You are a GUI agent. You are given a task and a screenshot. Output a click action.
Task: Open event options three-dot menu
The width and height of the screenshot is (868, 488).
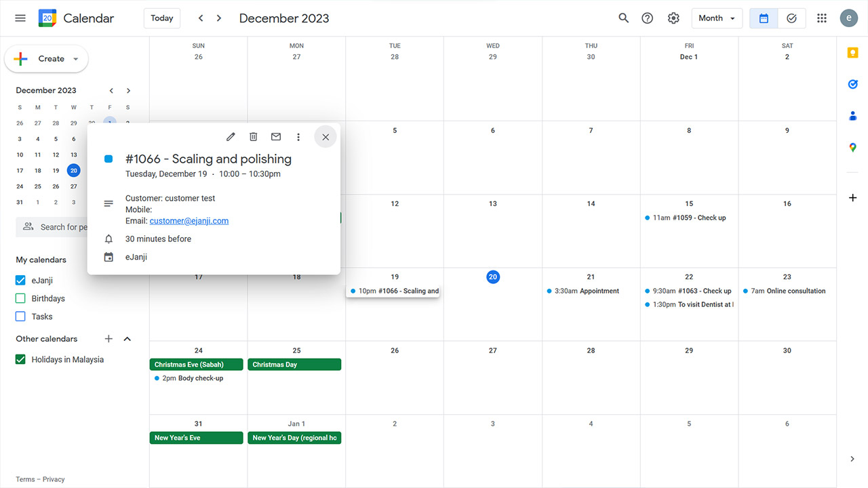tap(298, 137)
